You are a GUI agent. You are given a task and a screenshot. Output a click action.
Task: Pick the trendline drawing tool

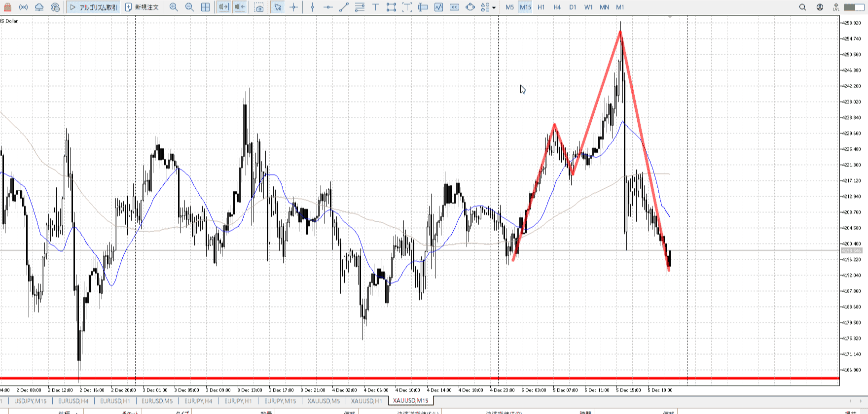tap(344, 7)
